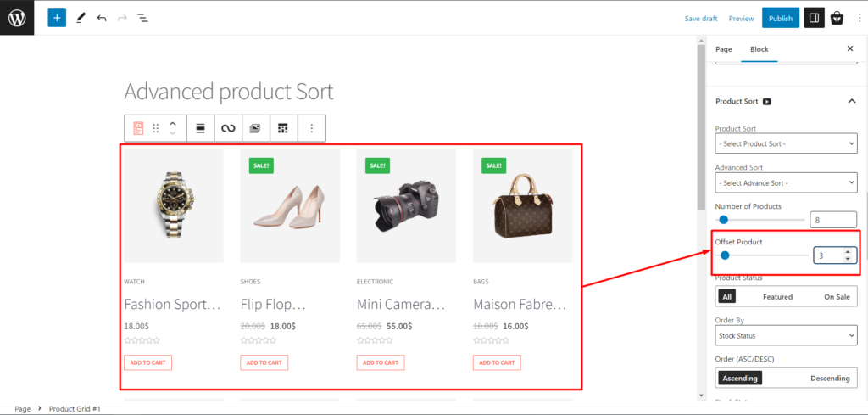Click the star rating under Fashion Sport
The height and width of the screenshot is (415, 868).
point(142,340)
